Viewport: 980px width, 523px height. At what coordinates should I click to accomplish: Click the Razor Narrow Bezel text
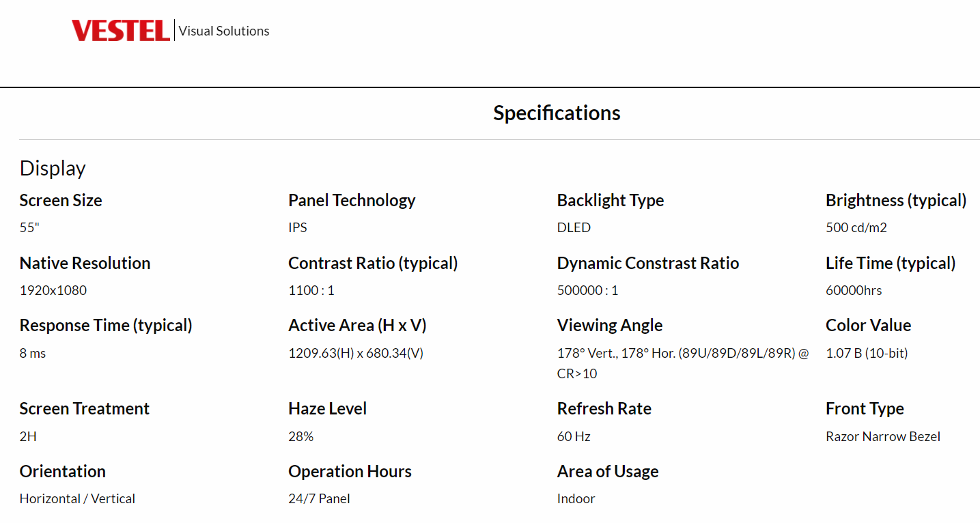[x=883, y=436]
